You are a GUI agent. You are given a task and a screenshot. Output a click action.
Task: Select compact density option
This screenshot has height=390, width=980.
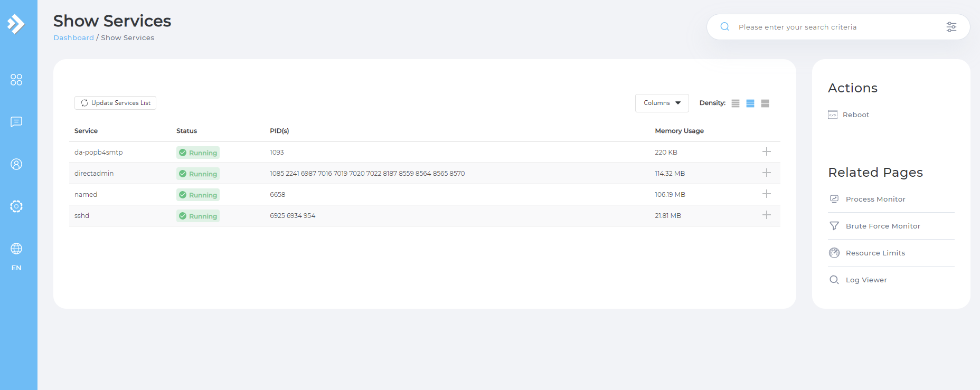(736, 103)
